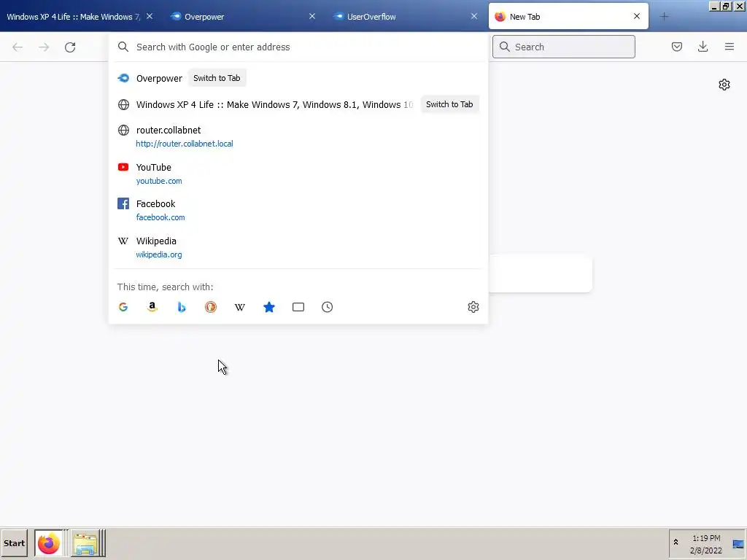Image resolution: width=747 pixels, height=560 pixels.
Task: Open file explorer from the taskbar
Action: click(x=85, y=543)
